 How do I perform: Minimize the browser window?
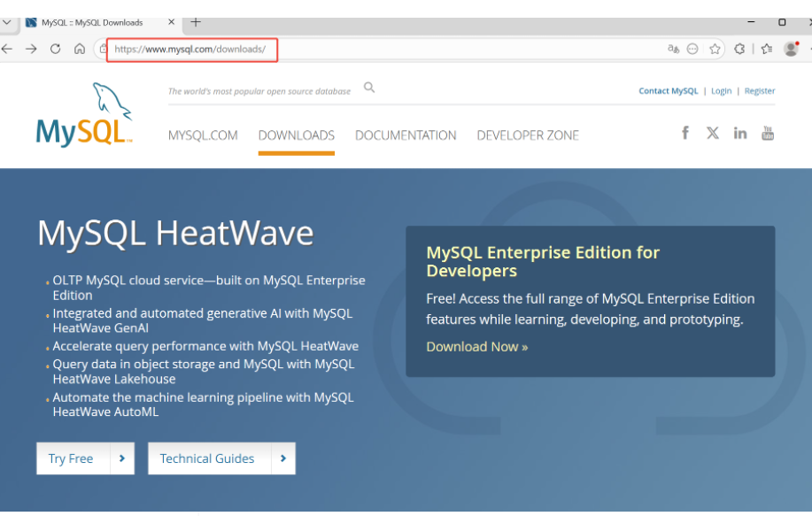click(x=751, y=22)
